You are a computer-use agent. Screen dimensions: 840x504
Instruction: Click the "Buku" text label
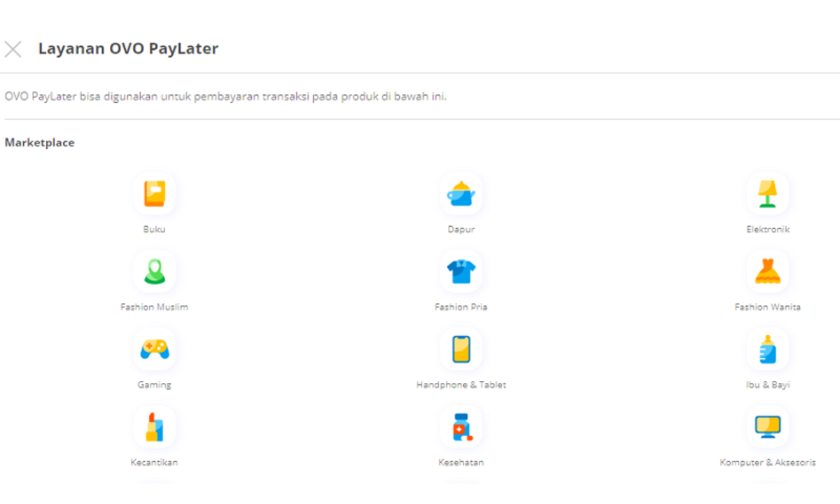(154, 230)
